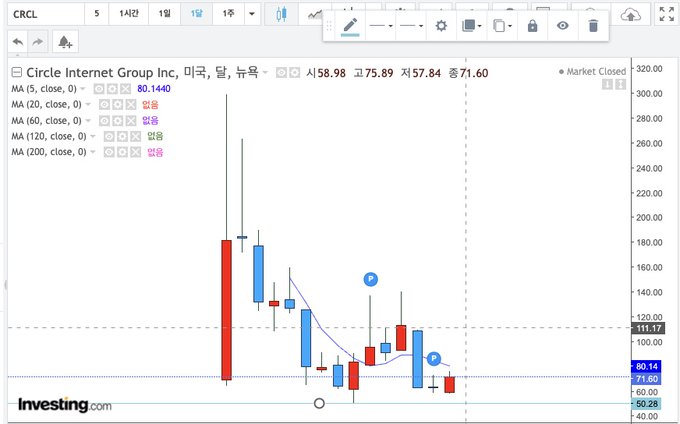Open settings for MA 60 indicator
Image resolution: width=680 pixels, height=424 pixels.
tap(118, 121)
